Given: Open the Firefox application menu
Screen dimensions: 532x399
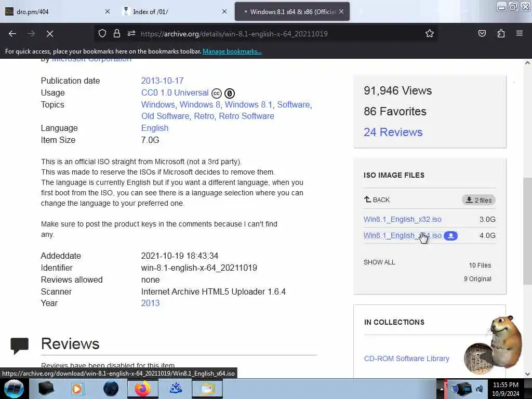Looking at the screenshot, I should pyautogui.click(x=520, y=33).
